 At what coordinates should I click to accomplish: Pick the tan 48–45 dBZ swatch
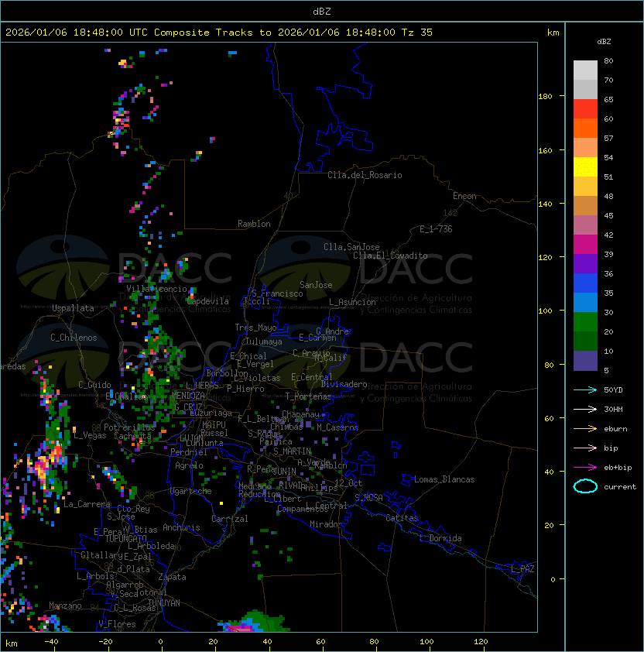(585, 205)
